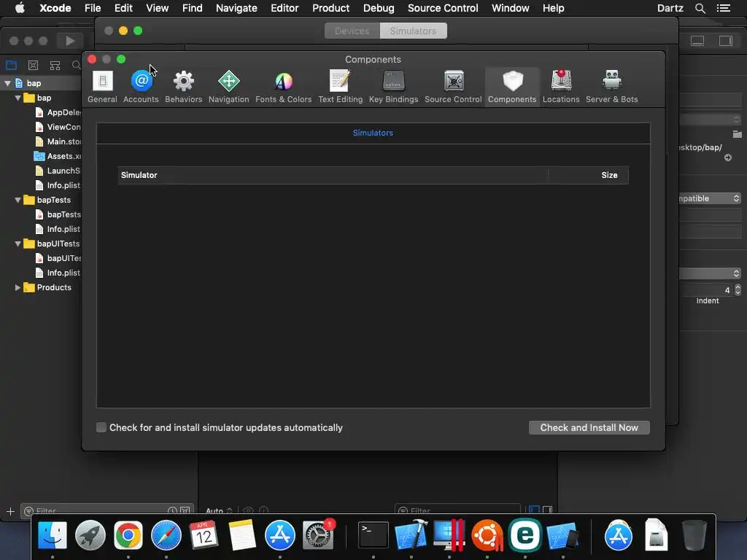
Task: Open Text Editing preferences pane
Action: 340,87
